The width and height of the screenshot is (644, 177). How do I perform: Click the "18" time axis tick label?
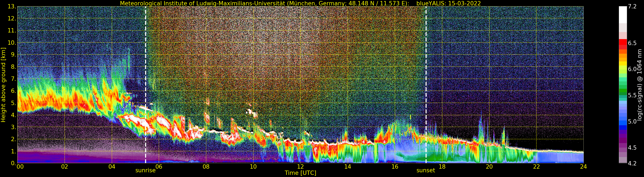point(442,167)
